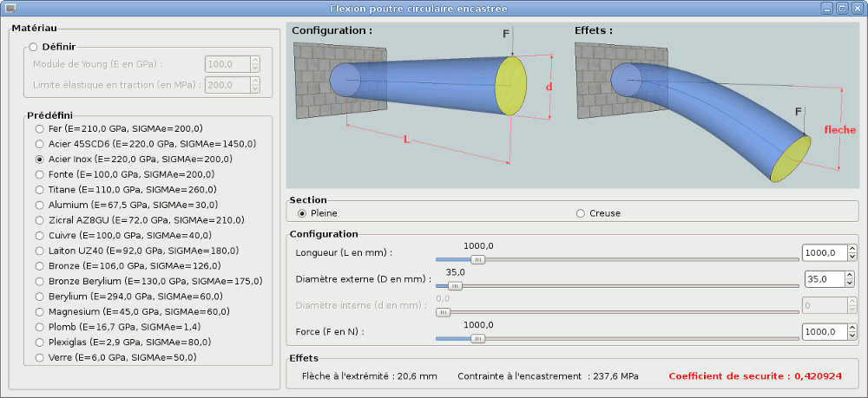
Task: Decrease Force with spinner down arrow
Action: [x=852, y=336]
